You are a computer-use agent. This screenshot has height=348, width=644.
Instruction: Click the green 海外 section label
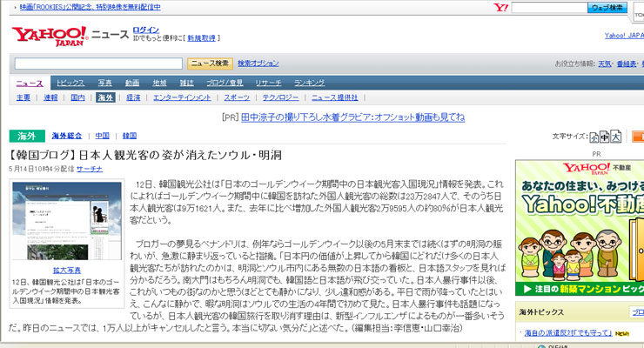27,136
